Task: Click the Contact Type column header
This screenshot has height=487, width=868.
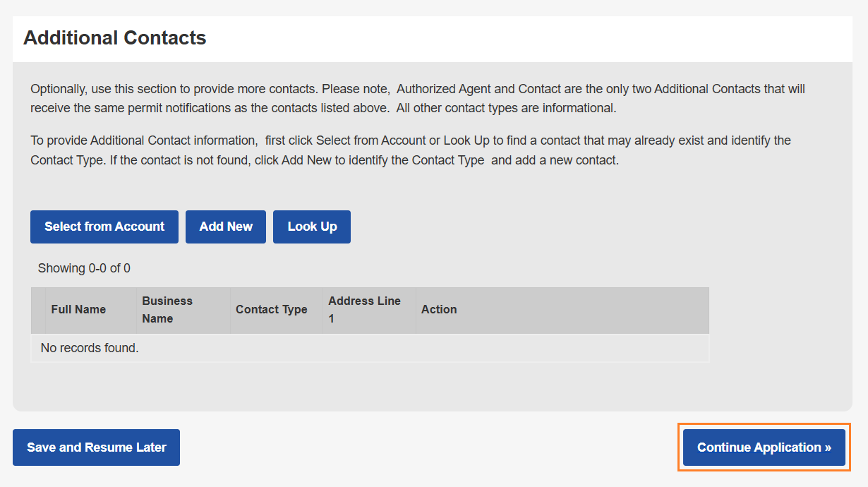Action: point(272,310)
